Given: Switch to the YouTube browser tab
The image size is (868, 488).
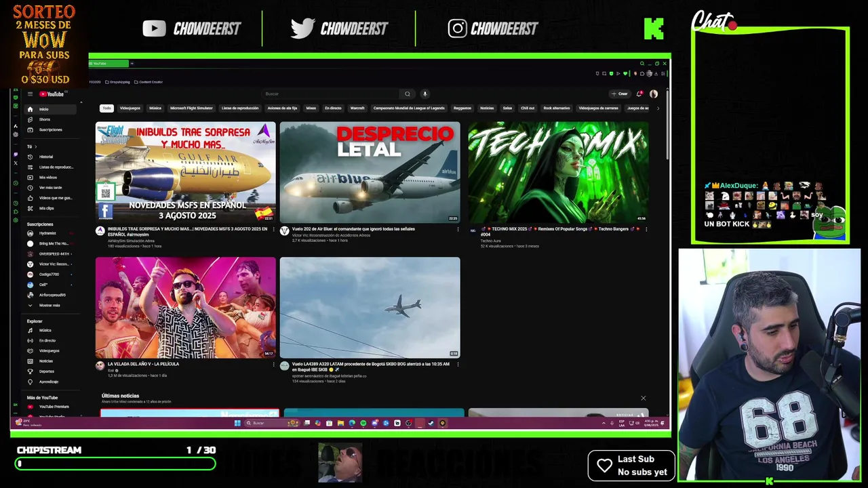Looking at the screenshot, I should pyautogui.click(x=108, y=64).
